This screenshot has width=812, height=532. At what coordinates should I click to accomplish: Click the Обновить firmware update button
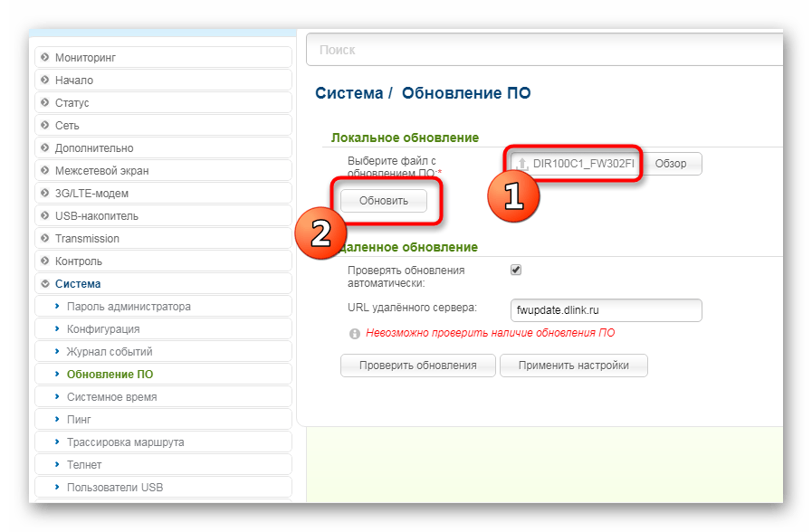click(x=383, y=201)
